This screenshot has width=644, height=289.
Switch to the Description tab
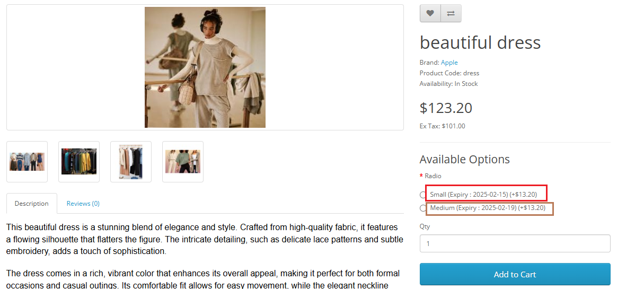point(32,204)
